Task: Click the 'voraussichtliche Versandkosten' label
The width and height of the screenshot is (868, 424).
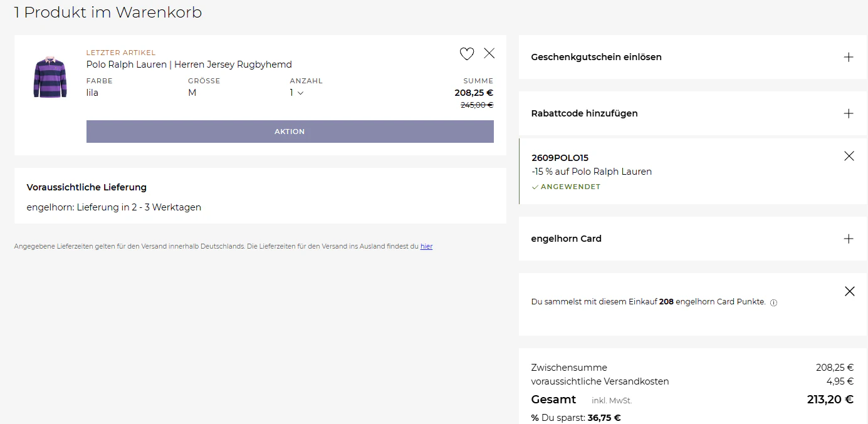Action: click(600, 381)
